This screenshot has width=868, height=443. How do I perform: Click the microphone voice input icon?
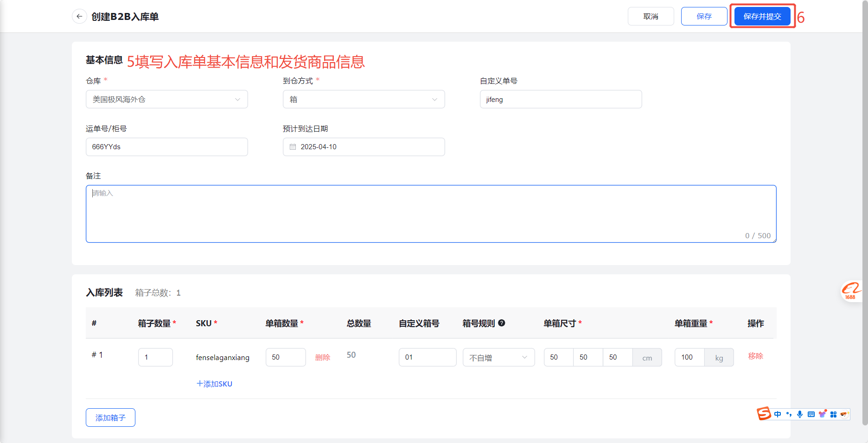point(800,414)
